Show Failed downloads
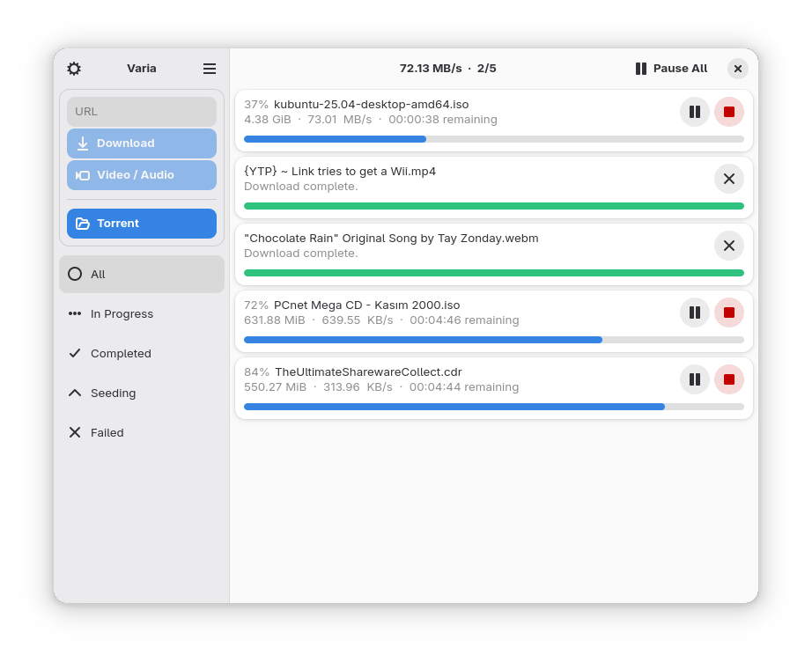The image size is (812, 662). click(x=142, y=433)
